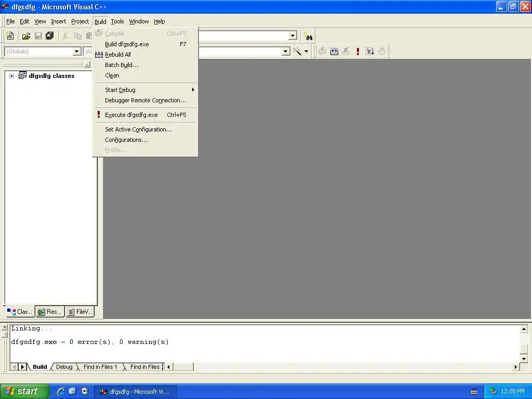Open the View menu
The height and width of the screenshot is (399, 532).
pyautogui.click(x=40, y=21)
